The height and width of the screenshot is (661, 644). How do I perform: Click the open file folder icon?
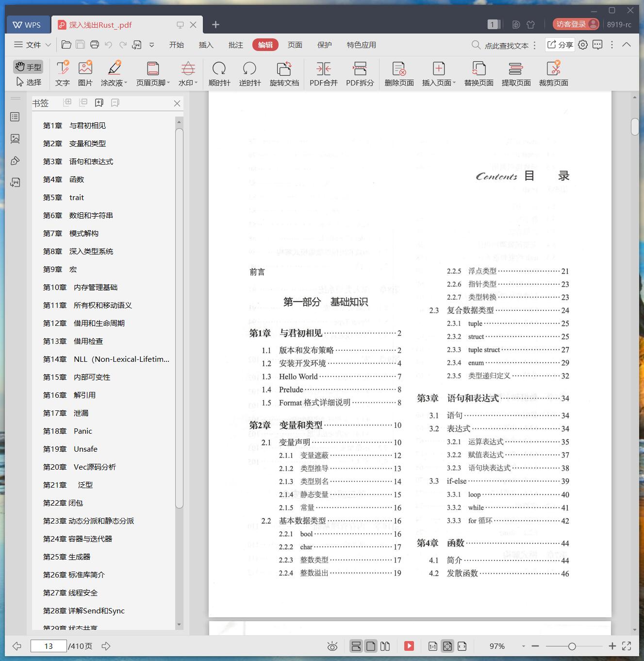pos(66,45)
